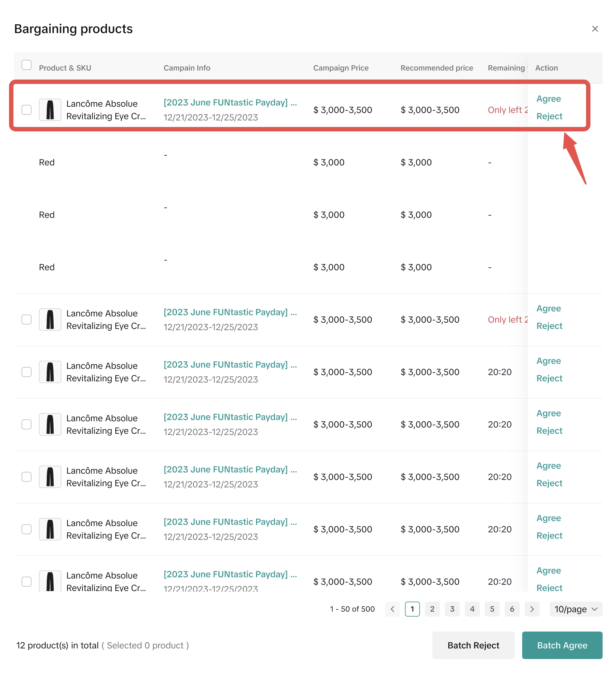Close the Bargaining products dialog
Screen dimensions: 616x674
tap(594, 29)
